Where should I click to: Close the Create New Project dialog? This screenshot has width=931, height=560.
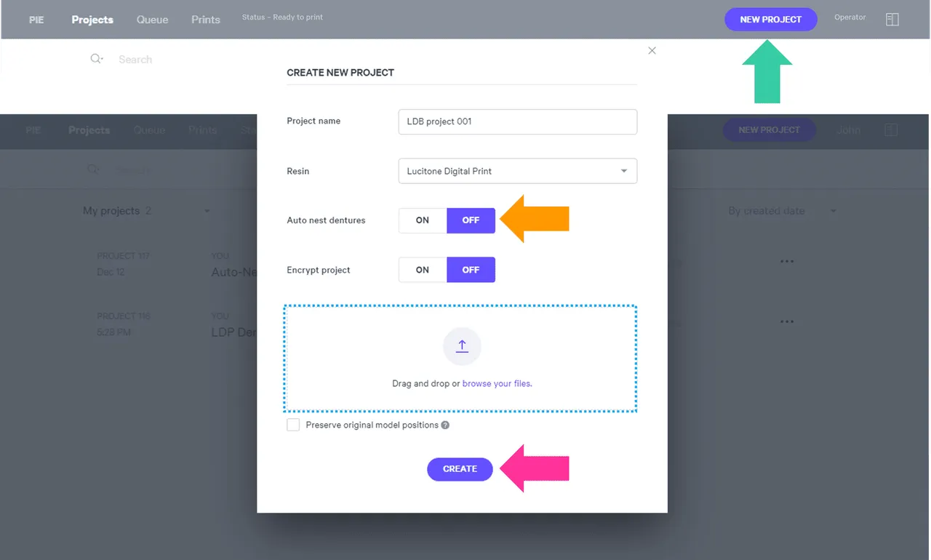(652, 51)
